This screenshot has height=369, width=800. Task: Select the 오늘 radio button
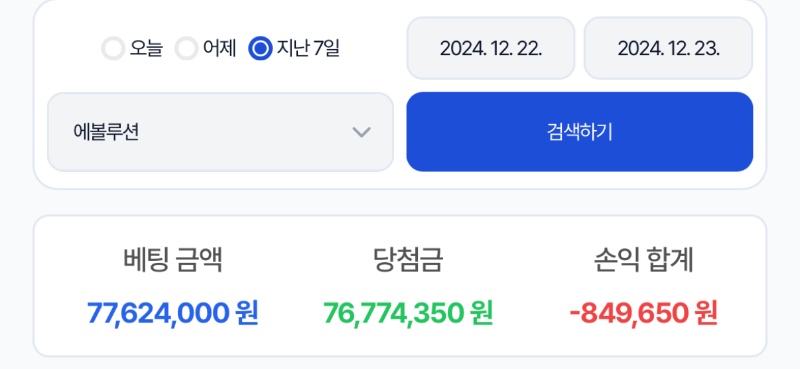(113, 48)
